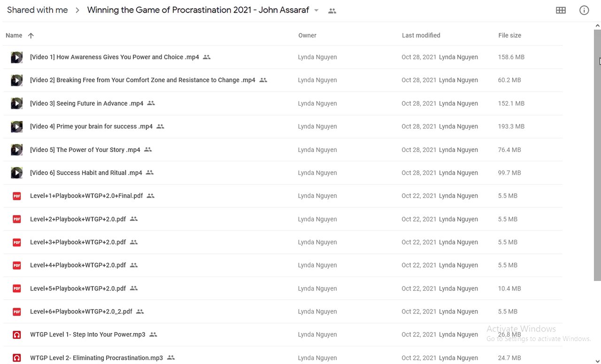Viewport: 601px width, 364px height.
Task: Sort files by Last modified column
Action: (421, 36)
